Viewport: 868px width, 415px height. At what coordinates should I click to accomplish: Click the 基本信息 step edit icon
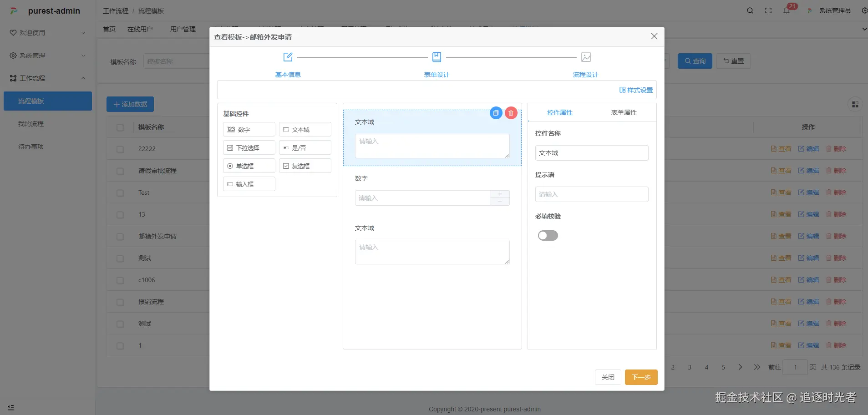pyautogui.click(x=288, y=57)
